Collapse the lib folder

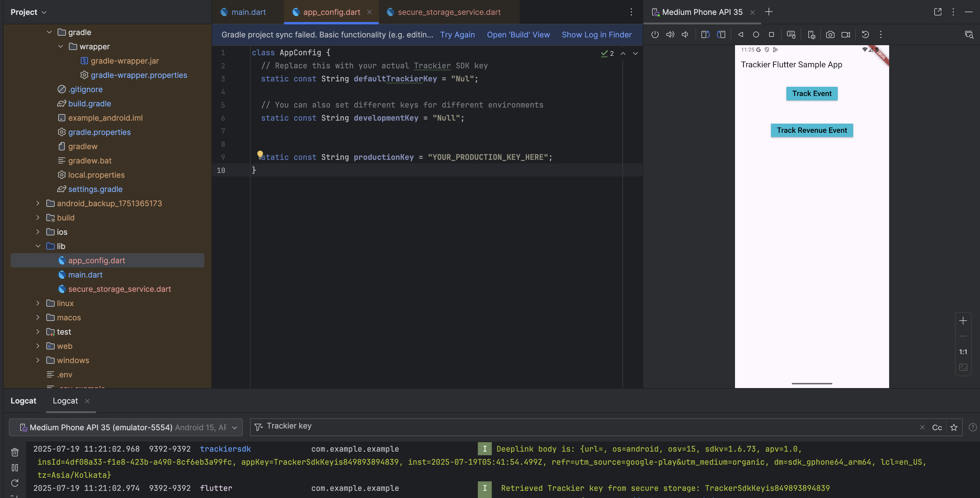point(38,246)
